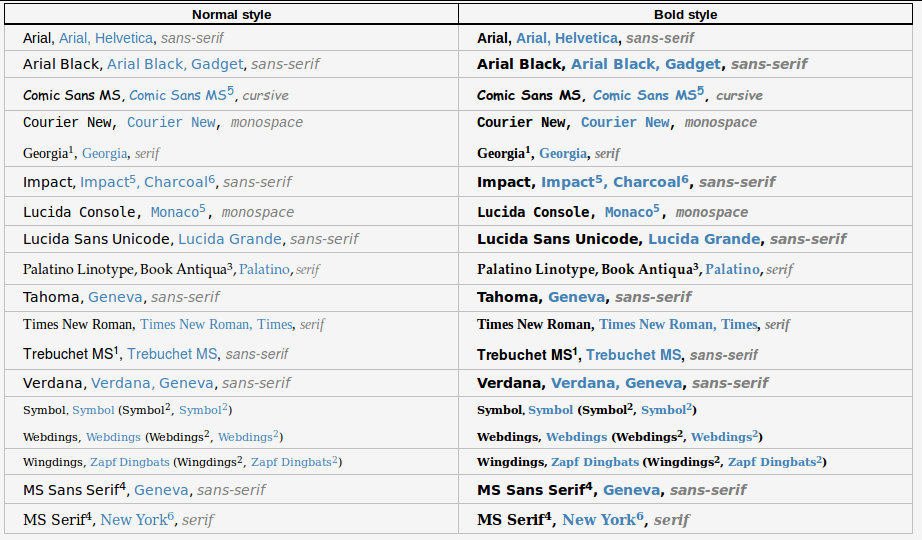Click the "Bold style" column header
Image resolution: width=922 pixels, height=540 pixels.
(686, 15)
